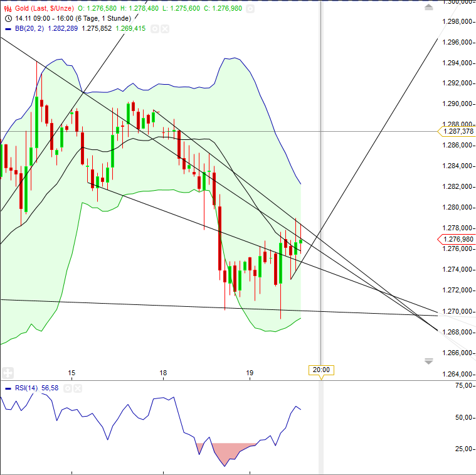Click the 1.276,980 current price tag
The width and height of the screenshot is (476, 475).
(x=458, y=239)
